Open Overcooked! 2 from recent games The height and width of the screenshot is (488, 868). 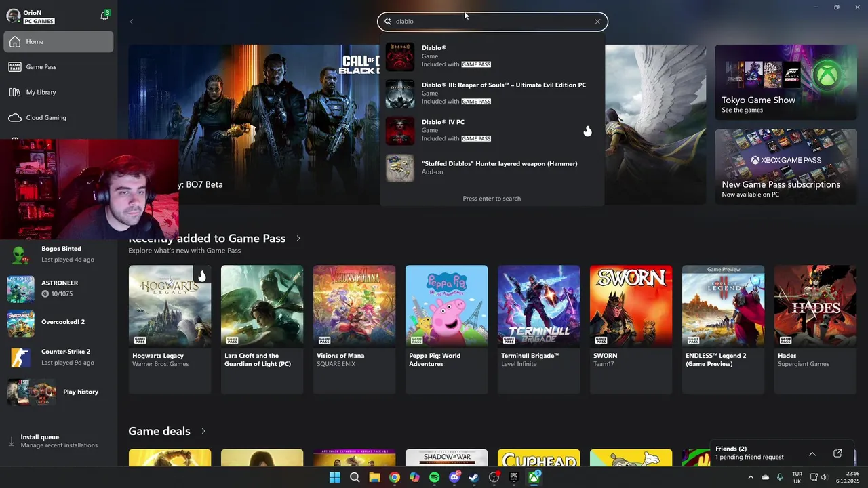58,323
